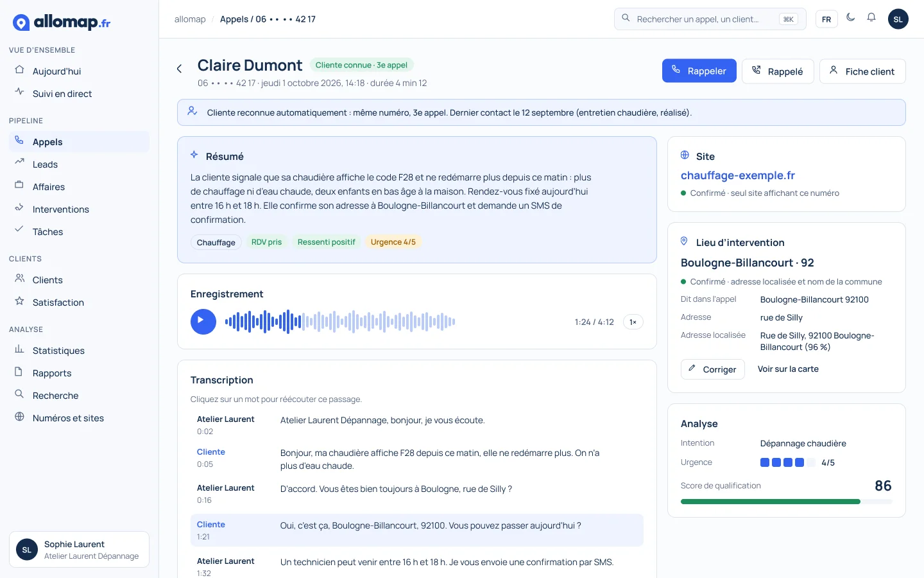Image resolution: width=924 pixels, height=578 pixels.
Task: Go to Leads section
Action: pyautogui.click(x=79, y=164)
